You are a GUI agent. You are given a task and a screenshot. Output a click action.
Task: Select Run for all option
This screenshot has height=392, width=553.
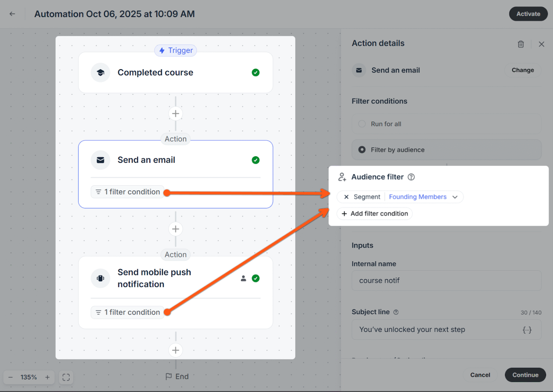(x=446, y=124)
